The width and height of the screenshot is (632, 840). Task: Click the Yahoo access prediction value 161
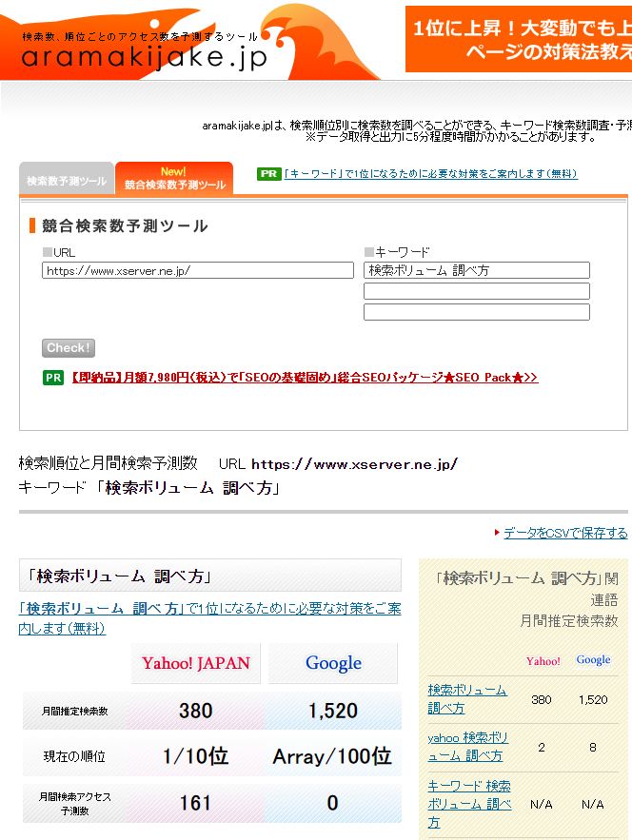click(x=195, y=803)
